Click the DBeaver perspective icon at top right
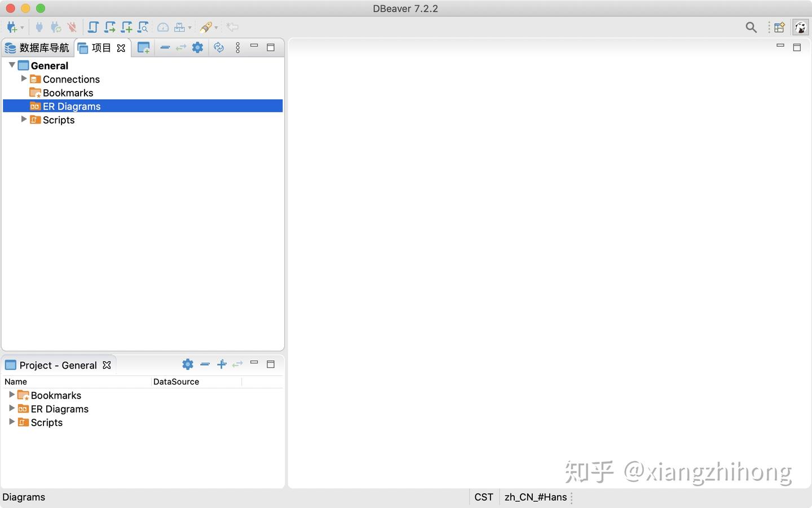The height and width of the screenshot is (508, 812). pyautogui.click(x=801, y=27)
